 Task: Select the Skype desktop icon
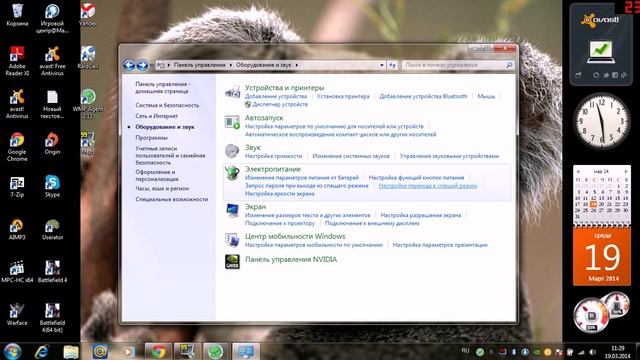[x=52, y=187]
